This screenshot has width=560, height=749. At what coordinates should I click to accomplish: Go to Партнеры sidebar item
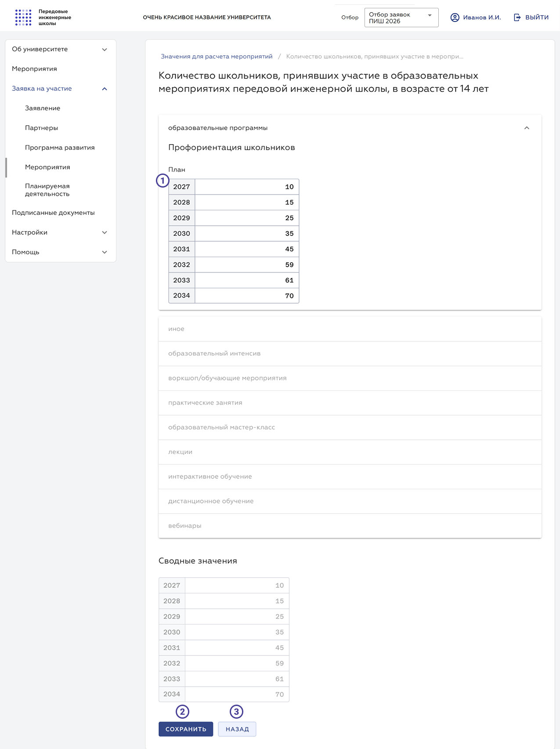[41, 128]
